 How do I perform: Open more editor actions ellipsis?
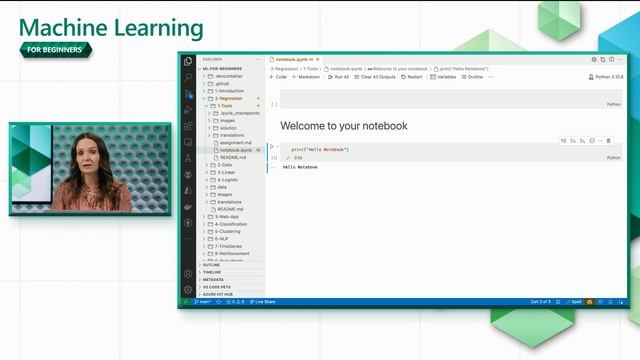coord(620,60)
